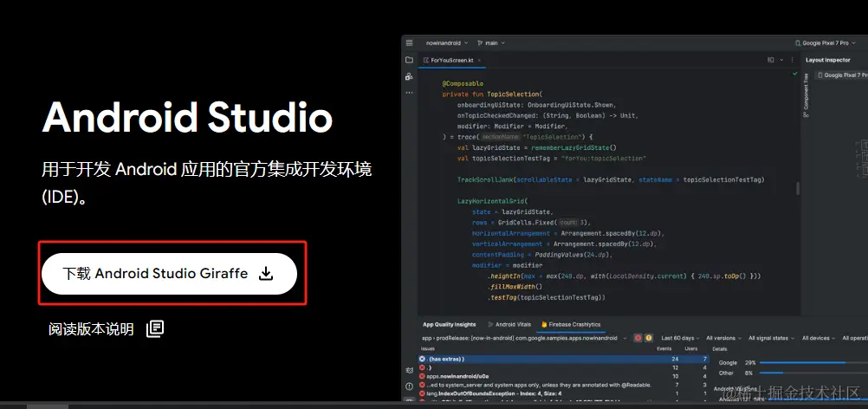This screenshot has width=868, height=409.
Task: Open the editor tab options kebab menu
Action: click(x=792, y=60)
